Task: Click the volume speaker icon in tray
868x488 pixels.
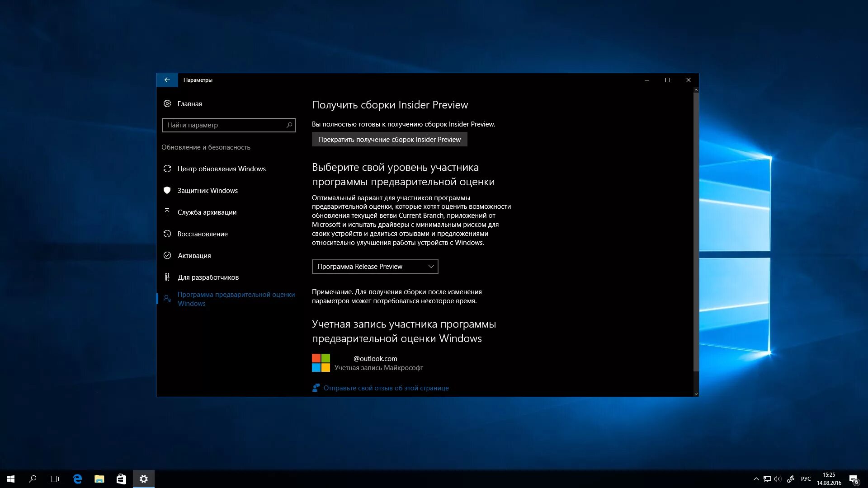Action: click(778, 479)
